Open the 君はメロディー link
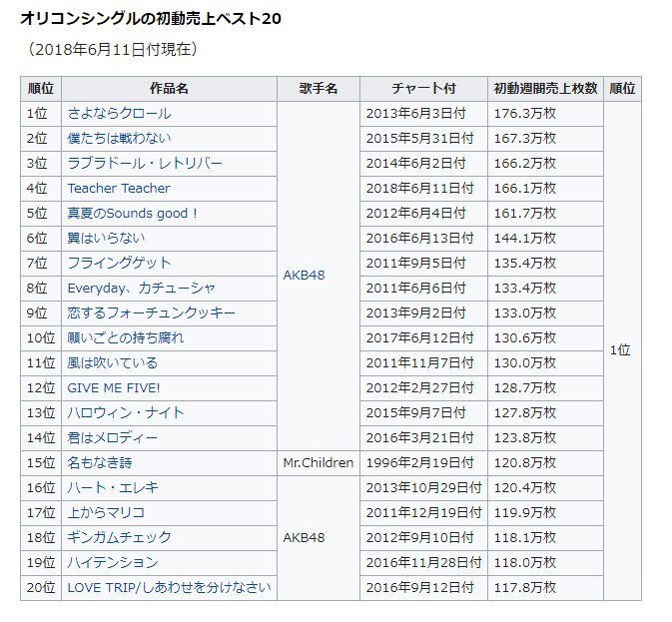Image resolution: width=672 pixels, height=622 pixels. tap(112, 437)
